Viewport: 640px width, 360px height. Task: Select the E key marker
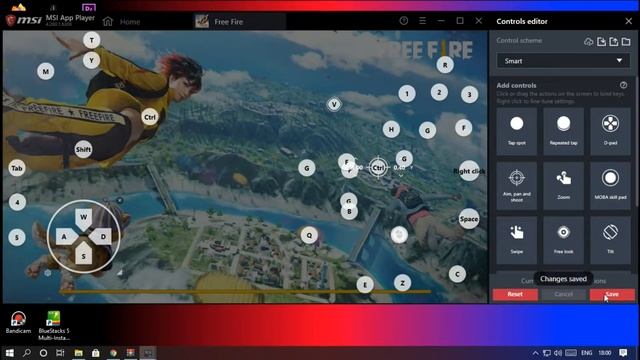tap(365, 284)
